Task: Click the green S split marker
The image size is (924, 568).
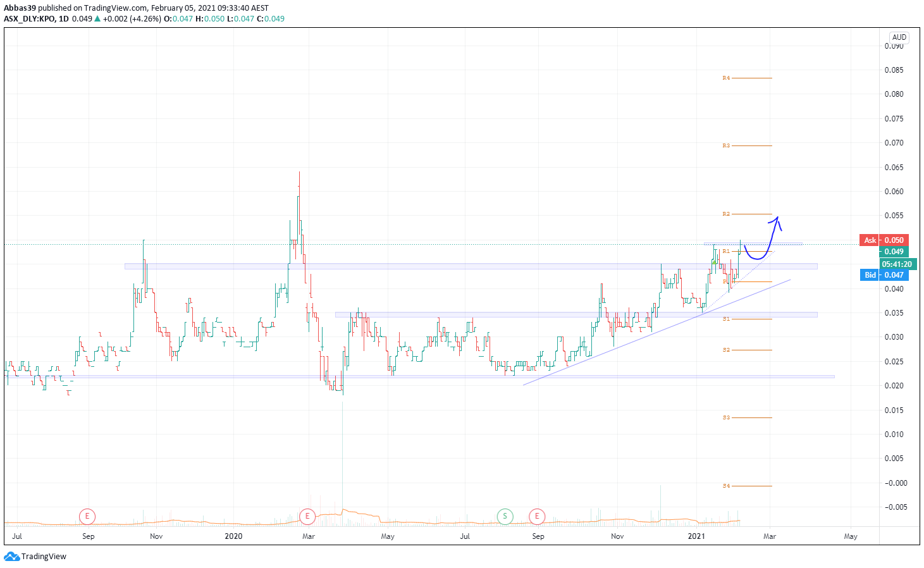Action: tap(505, 517)
